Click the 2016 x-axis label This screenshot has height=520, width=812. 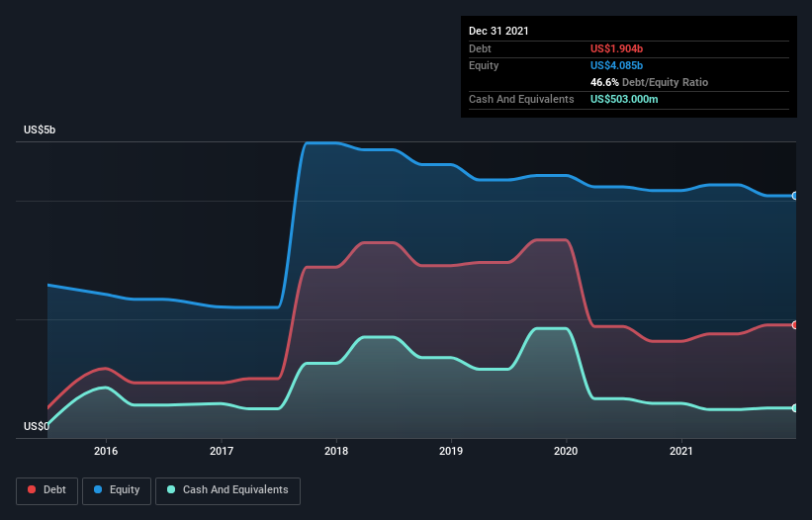coord(106,451)
